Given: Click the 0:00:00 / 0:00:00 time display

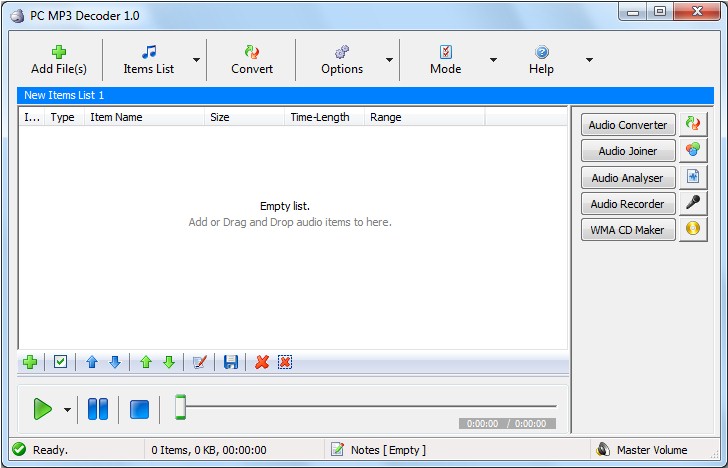Looking at the screenshot, I should pyautogui.click(x=507, y=423).
